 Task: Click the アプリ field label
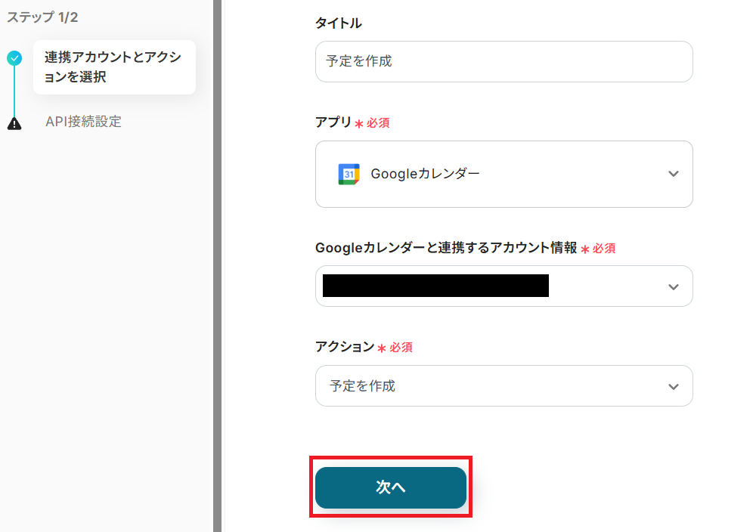click(333, 122)
